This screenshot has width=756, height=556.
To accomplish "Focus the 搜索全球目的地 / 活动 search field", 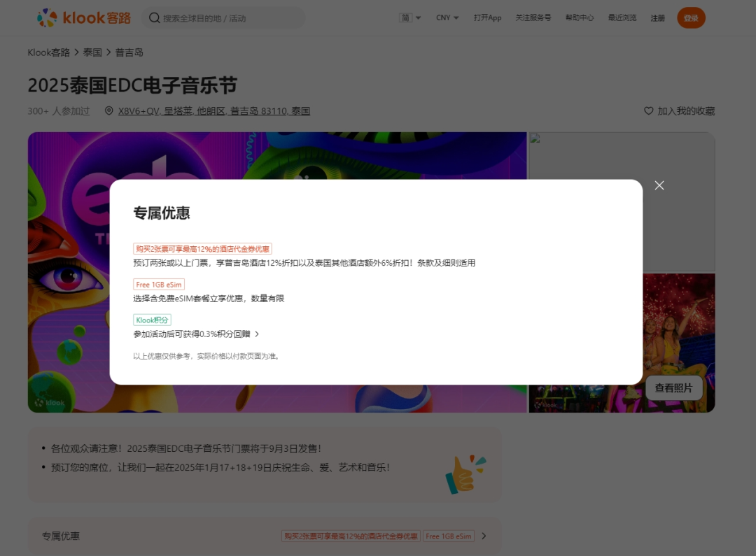I will (223, 17).
